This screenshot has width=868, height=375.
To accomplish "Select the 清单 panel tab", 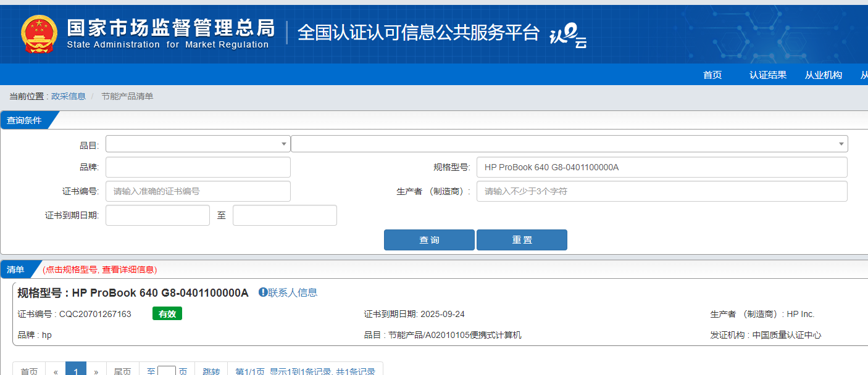I will tap(16, 270).
